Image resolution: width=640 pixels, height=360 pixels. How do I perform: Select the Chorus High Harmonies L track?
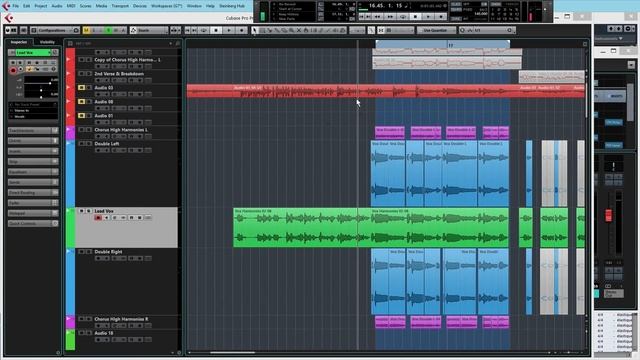[x=121, y=130]
